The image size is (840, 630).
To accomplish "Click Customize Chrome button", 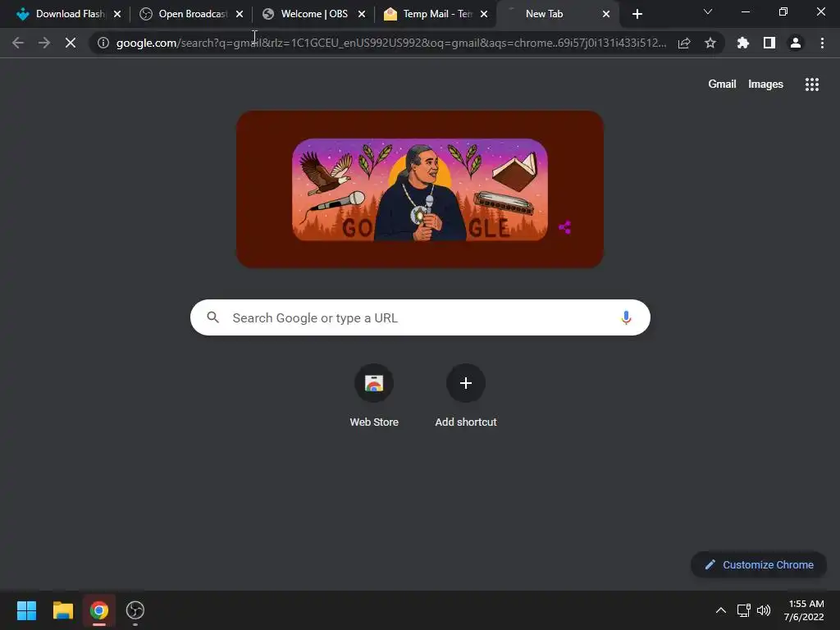I will coord(759,564).
